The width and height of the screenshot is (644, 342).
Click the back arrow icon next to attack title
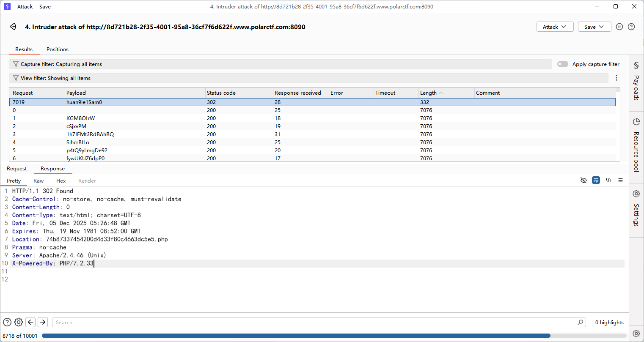point(13,27)
